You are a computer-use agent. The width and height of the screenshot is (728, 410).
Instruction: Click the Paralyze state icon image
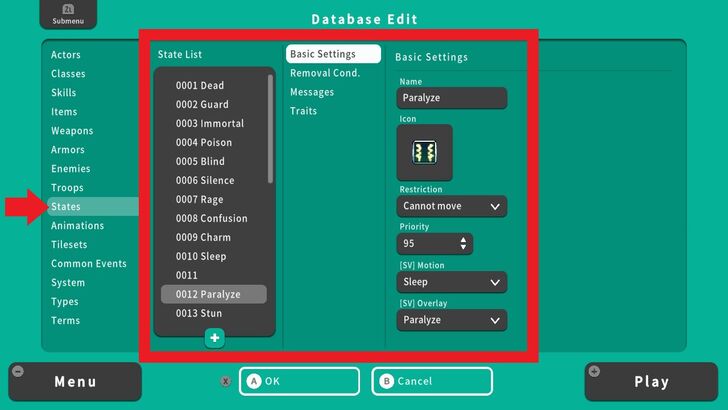pyautogui.click(x=424, y=152)
